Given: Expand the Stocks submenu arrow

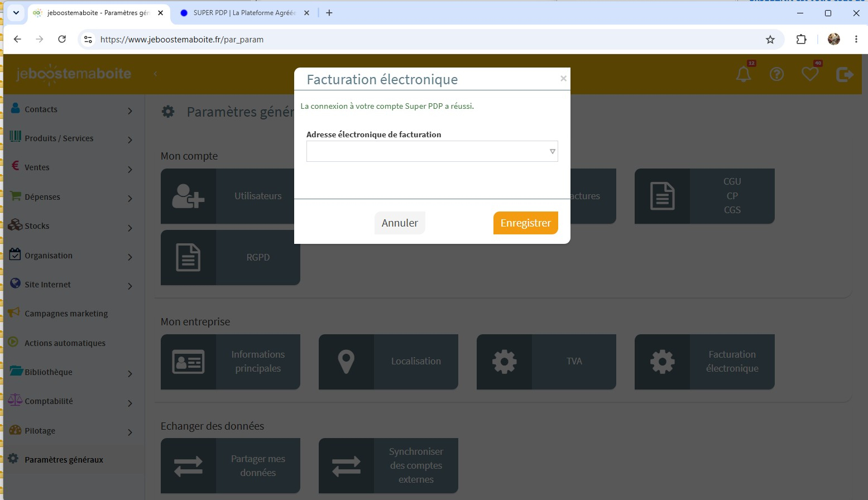Looking at the screenshot, I should (x=130, y=228).
